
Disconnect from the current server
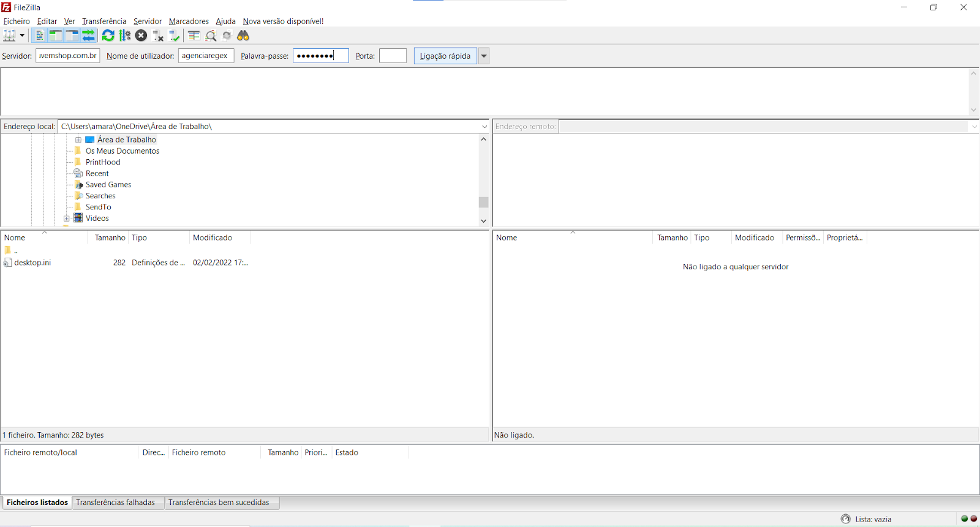[x=158, y=36]
